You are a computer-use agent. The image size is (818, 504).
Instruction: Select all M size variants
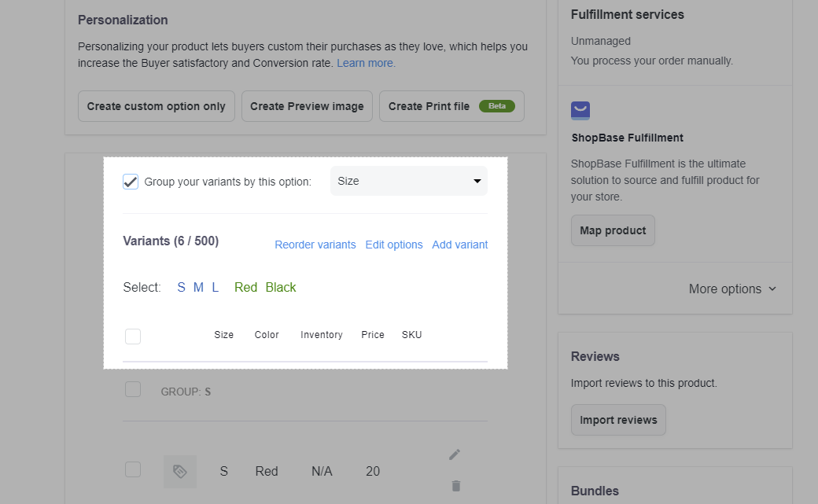pos(198,288)
